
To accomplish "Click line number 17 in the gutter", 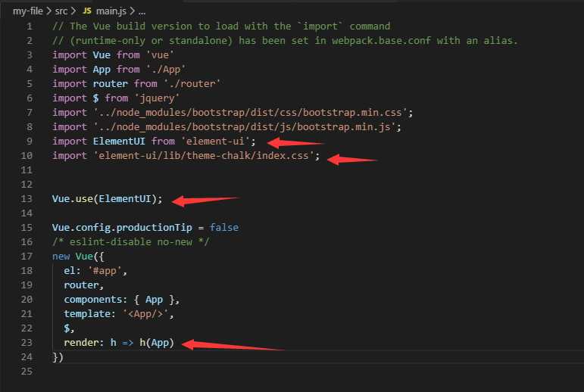I will 27,256.
